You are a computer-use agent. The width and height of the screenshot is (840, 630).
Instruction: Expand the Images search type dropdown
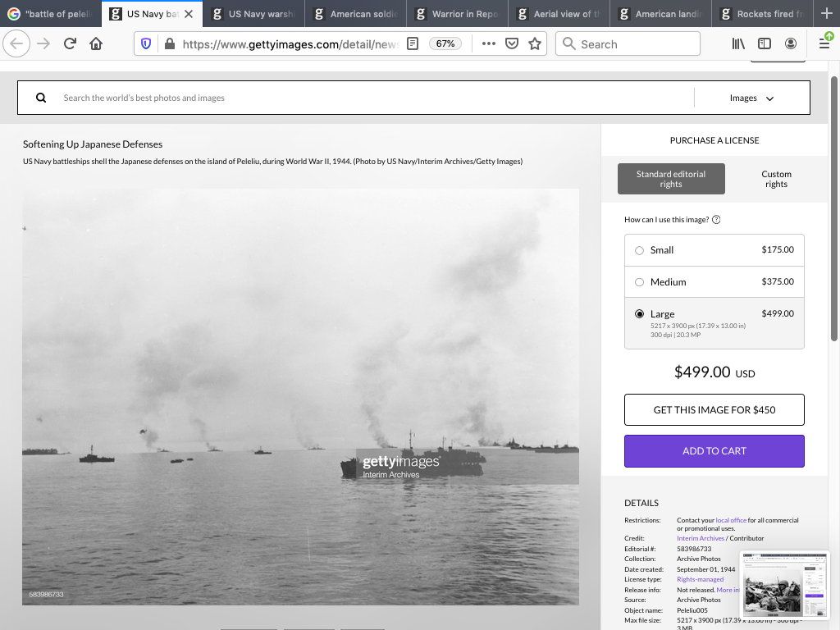click(x=751, y=98)
